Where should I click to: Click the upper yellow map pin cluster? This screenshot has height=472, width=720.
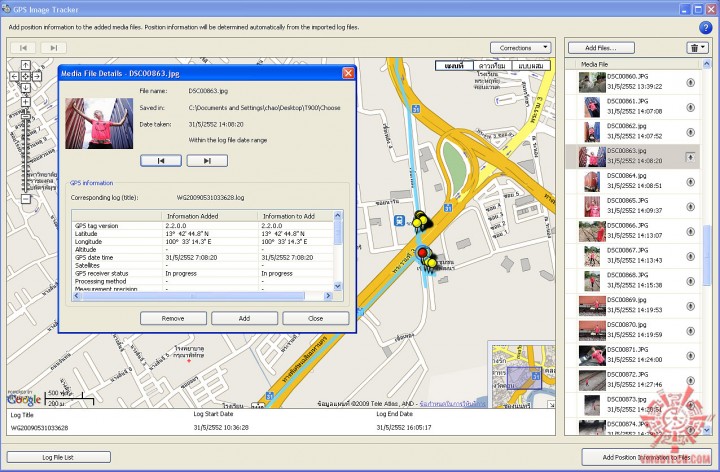point(420,220)
